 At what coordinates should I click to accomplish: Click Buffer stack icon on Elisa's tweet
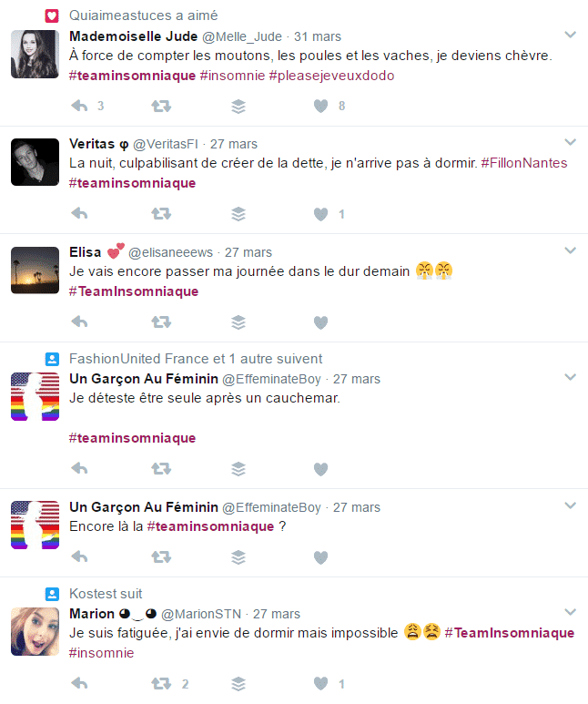coord(238,321)
